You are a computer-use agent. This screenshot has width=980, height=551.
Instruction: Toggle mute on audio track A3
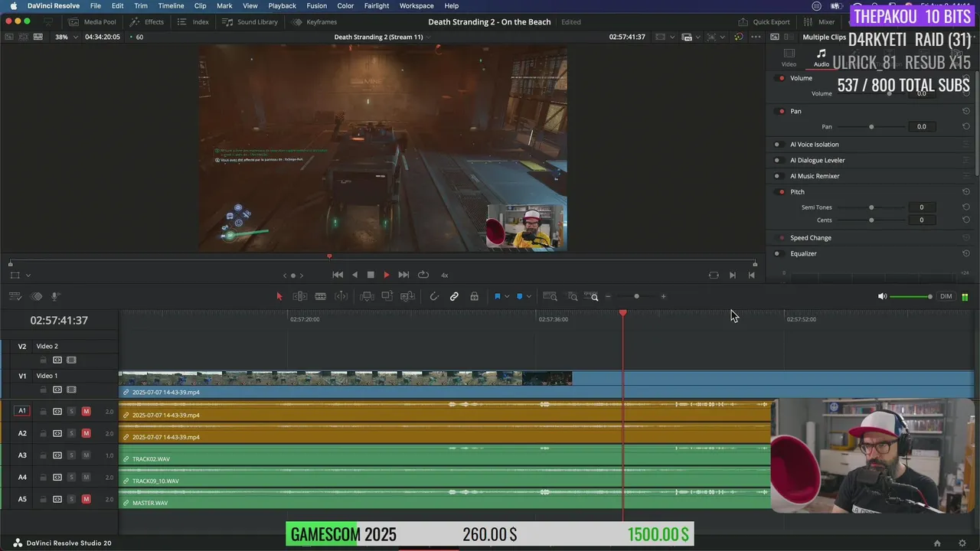pos(86,455)
